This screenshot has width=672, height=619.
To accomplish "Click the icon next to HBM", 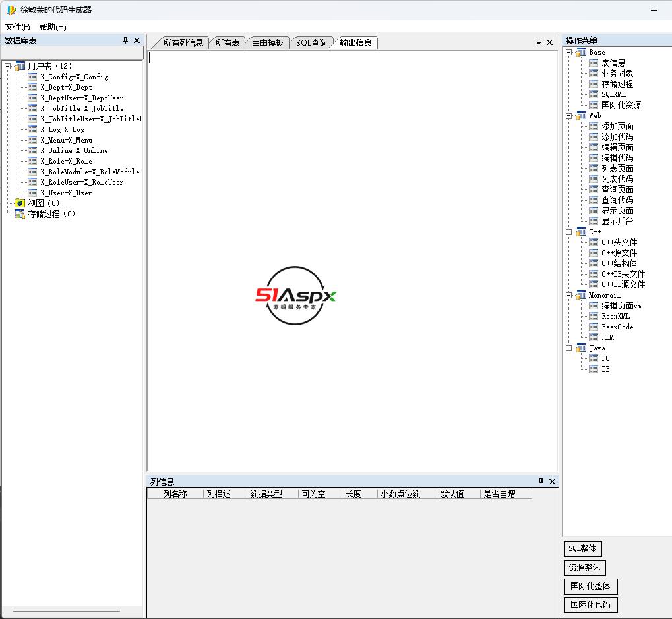I will [x=594, y=337].
